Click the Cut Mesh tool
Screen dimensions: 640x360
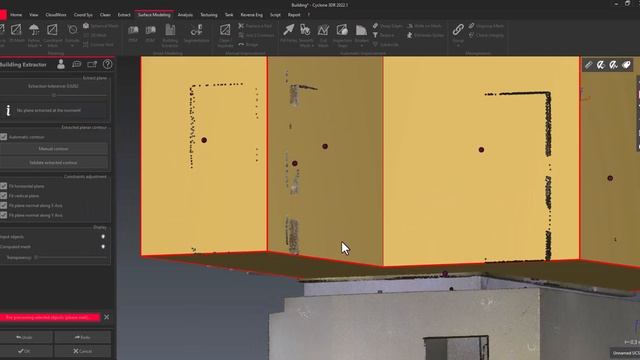[323, 35]
